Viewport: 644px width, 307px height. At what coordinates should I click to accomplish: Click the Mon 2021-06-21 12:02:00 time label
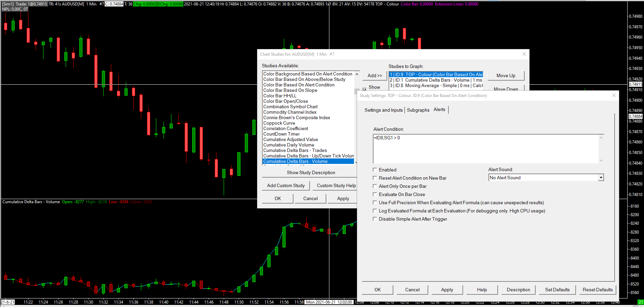click(329, 302)
